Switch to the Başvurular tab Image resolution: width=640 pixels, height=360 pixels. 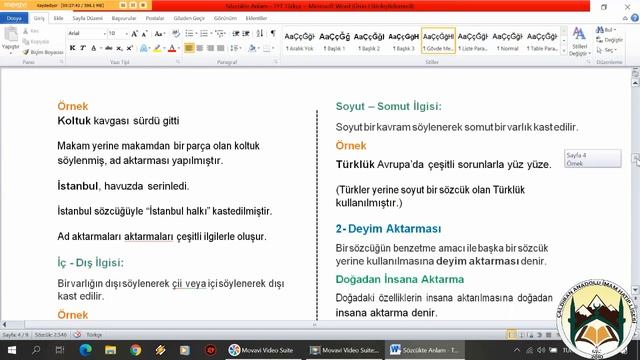124,18
